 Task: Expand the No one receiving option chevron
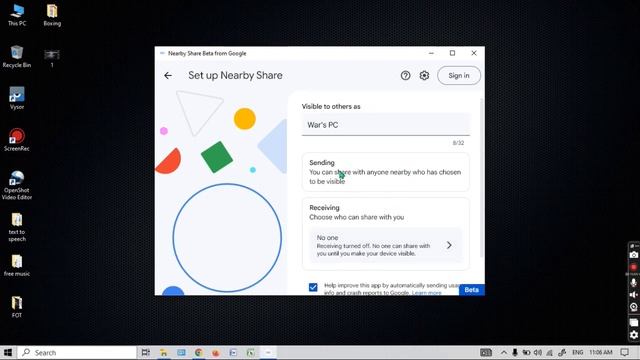[x=449, y=245]
